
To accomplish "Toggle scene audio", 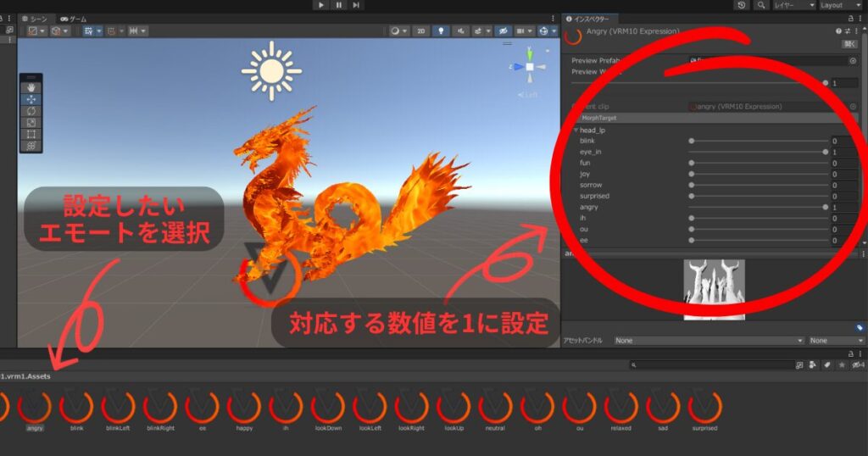I will pos(460,31).
